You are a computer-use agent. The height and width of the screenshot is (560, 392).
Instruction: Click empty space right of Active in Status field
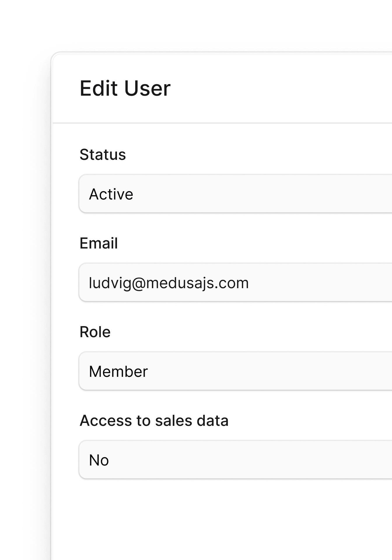pyautogui.click(x=262, y=194)
